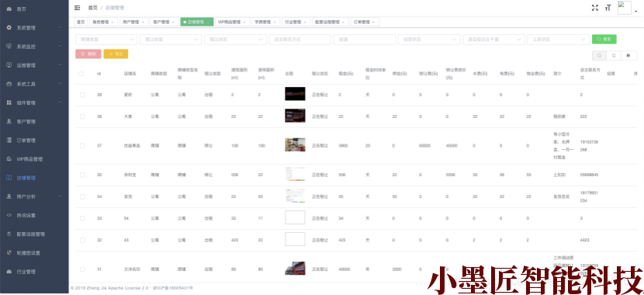Screen dimensions: 644x295
Task: Switch to the 首页 tab
Action: pyautogui.click(x=81, y=23)
